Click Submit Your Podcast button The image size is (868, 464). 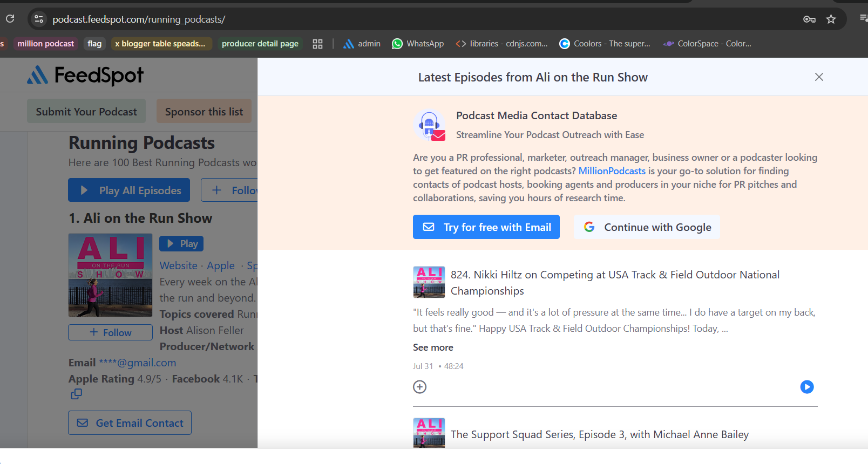(x=86, y=112)
